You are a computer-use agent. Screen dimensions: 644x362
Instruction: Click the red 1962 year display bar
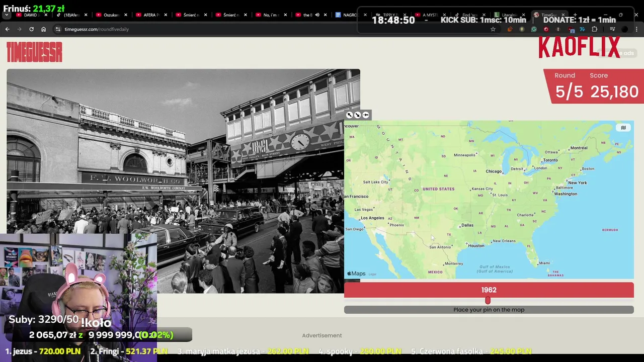(x=489, y=290)
